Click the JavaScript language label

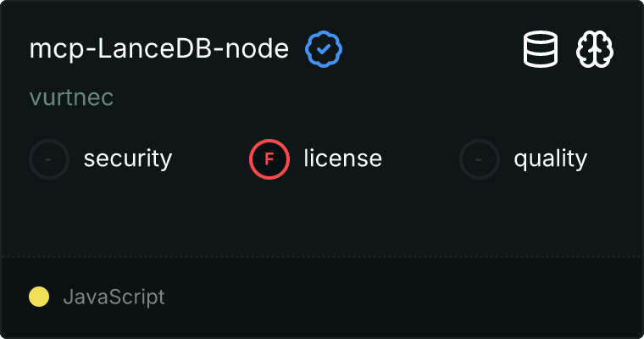114,297
